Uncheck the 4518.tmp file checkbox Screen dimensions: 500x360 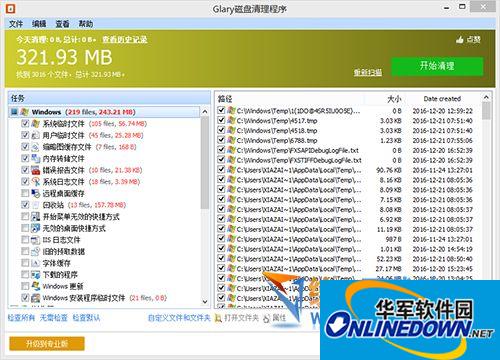(x=221, y=130)
